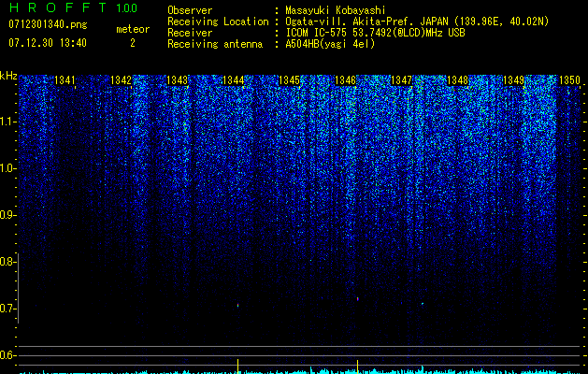Click the version number 1.0.0
The height and width of the screenshot is (374, 588).
point(126,8)
